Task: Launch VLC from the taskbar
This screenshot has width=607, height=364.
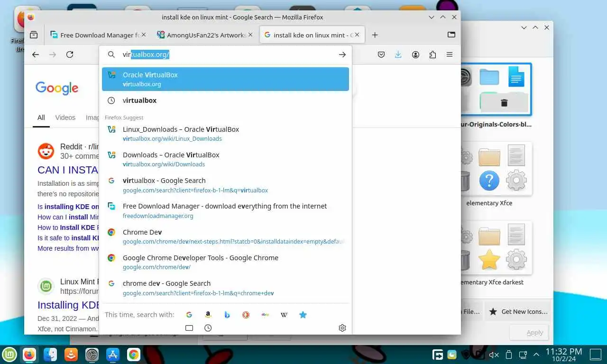Action: coord(71,355)
